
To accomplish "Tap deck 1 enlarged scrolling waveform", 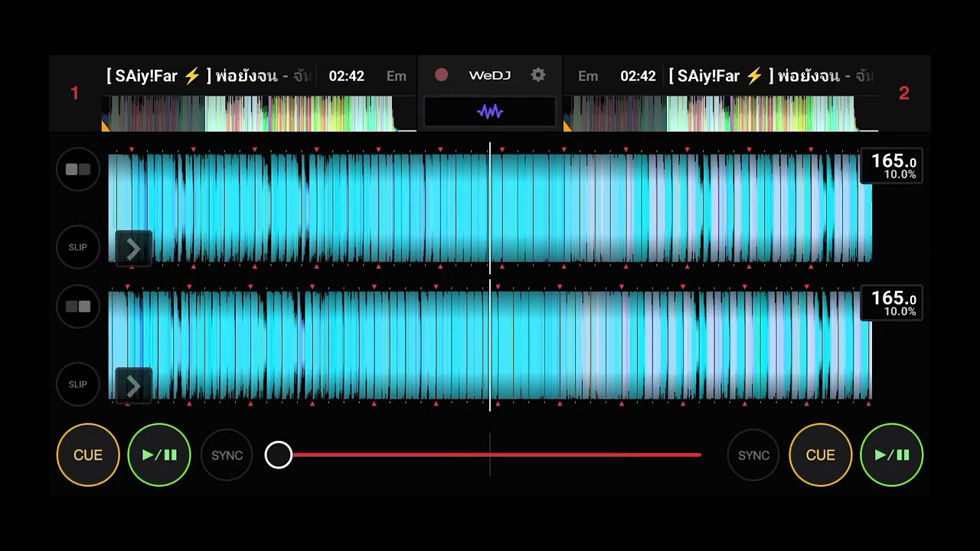I will (490, 208).
